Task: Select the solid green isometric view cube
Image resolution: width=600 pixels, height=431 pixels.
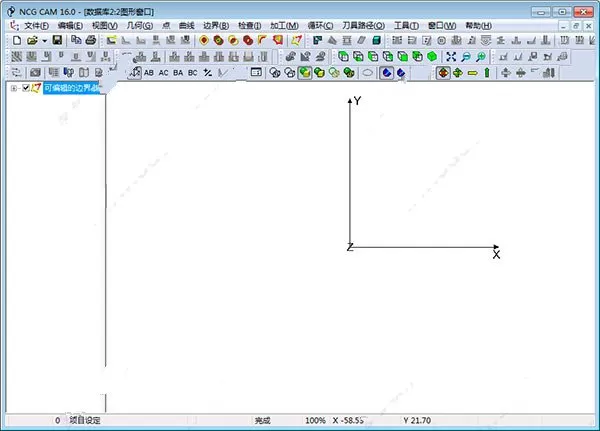Action: [x=432, y=57]
